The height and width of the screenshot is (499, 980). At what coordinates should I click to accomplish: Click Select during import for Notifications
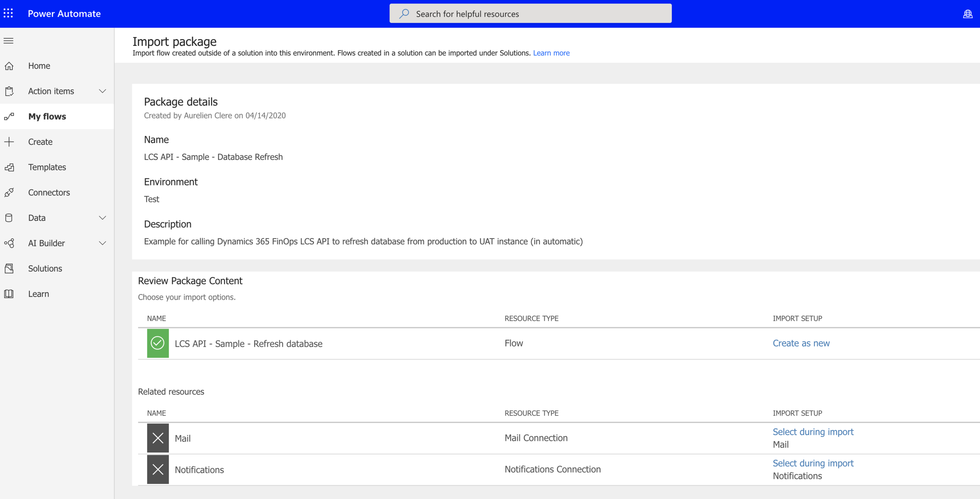click(813, 463)
